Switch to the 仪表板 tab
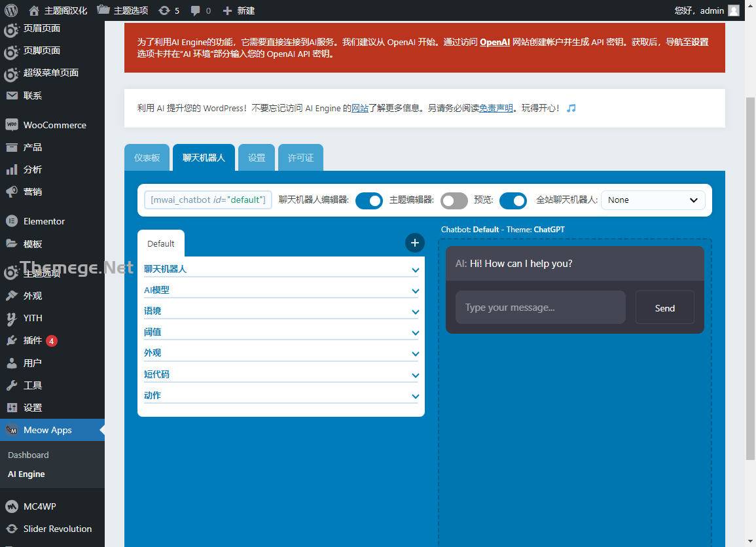Screen dimensions: 756x547 click(x=147, y=158)
